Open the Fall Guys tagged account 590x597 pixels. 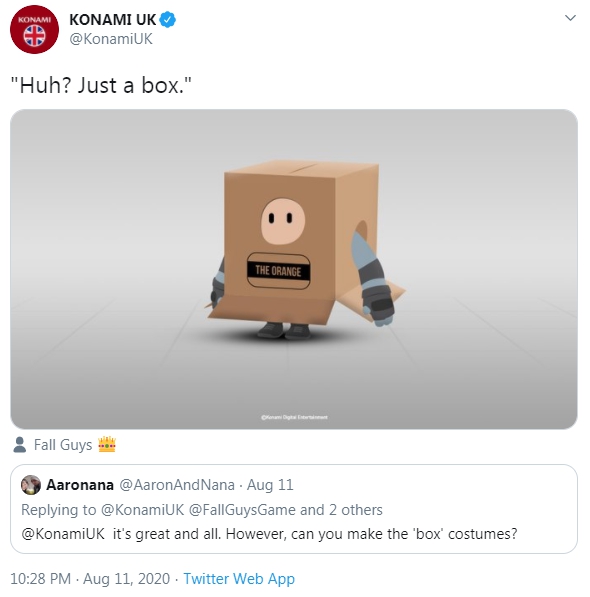pyautogui.click(x=63, y=445)
